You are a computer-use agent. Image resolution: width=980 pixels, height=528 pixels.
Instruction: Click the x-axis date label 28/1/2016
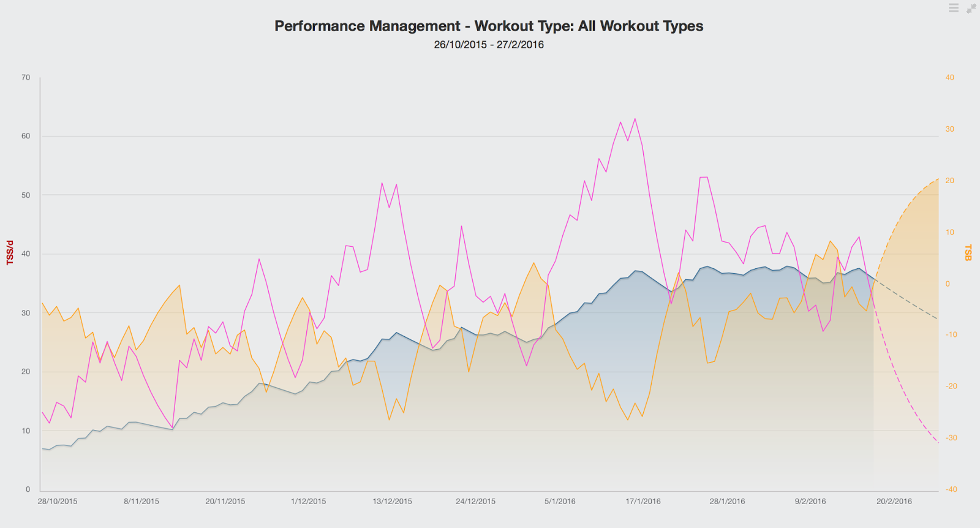(728, 501)
